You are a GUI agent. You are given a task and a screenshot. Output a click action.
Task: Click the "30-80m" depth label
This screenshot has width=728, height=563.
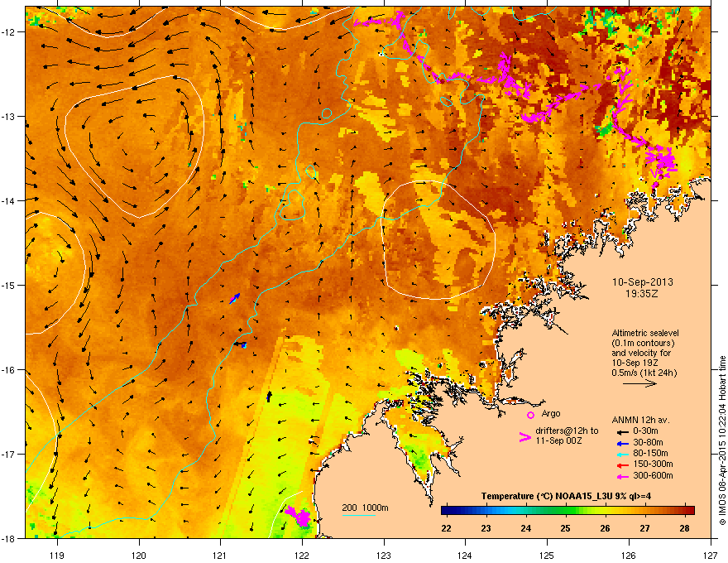click(648, 443)
